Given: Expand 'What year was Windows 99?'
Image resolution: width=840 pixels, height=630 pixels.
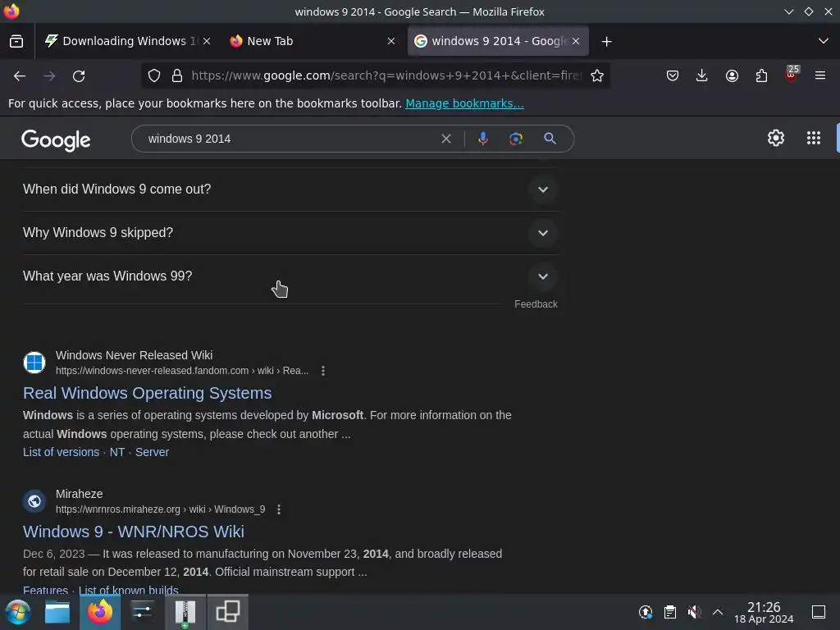Looking at the screenshot, I should [290, 276].
